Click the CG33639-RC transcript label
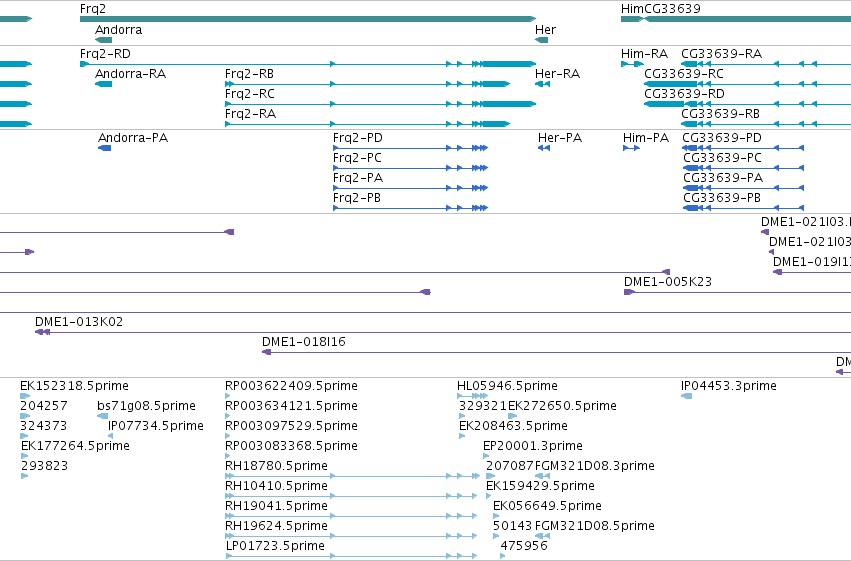 tap(684, 74)
